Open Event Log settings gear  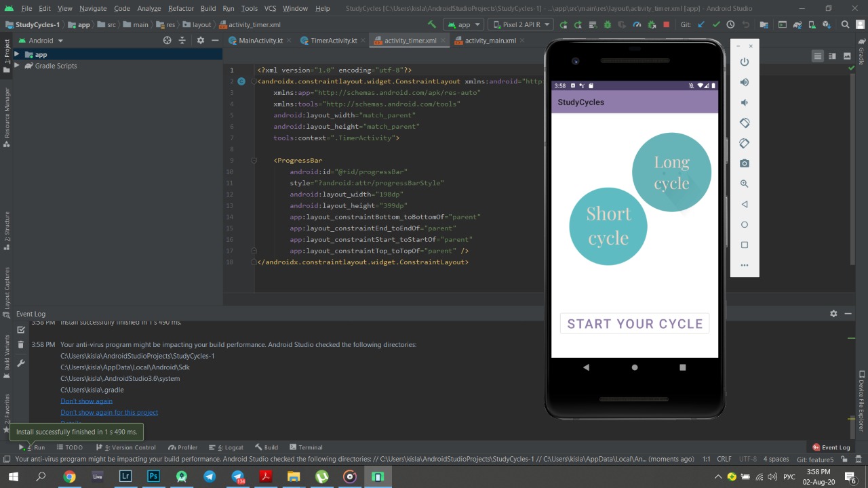click(833, 314)
